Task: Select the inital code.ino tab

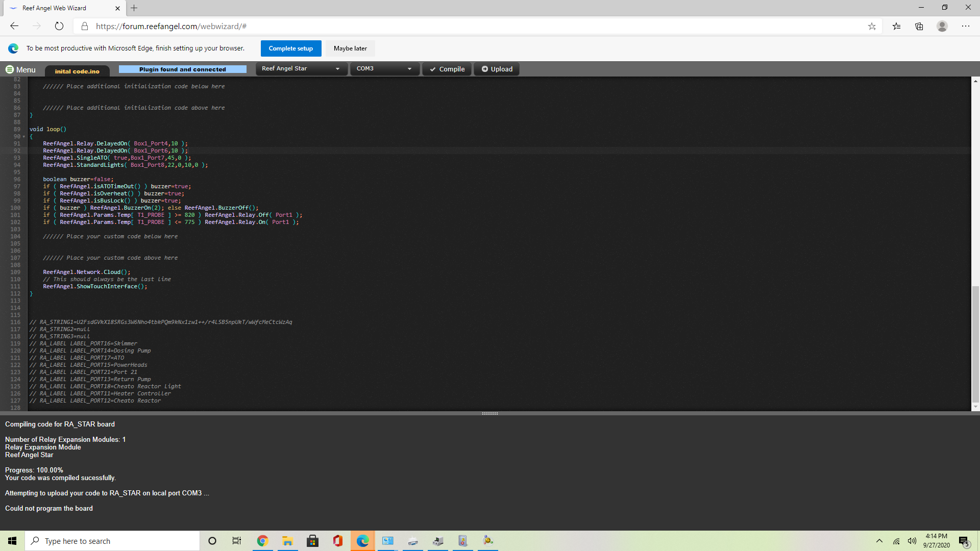Action: click(77, 71)
